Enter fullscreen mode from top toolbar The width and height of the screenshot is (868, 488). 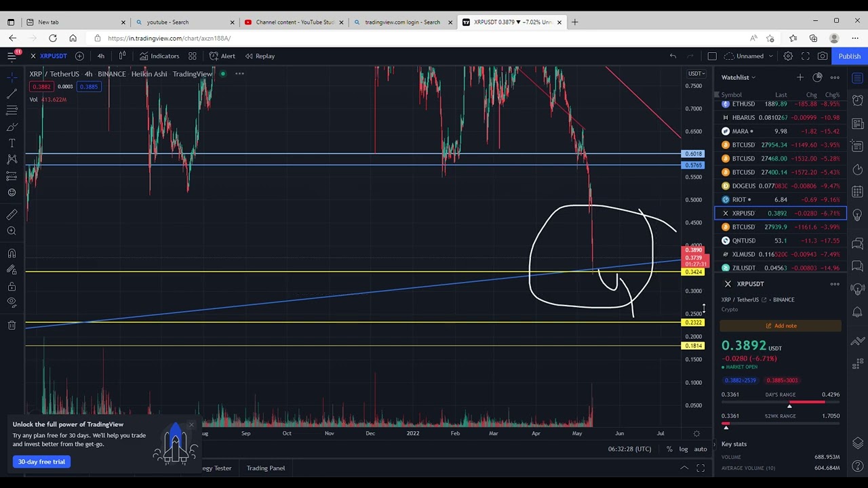click(x=806, y=56)
